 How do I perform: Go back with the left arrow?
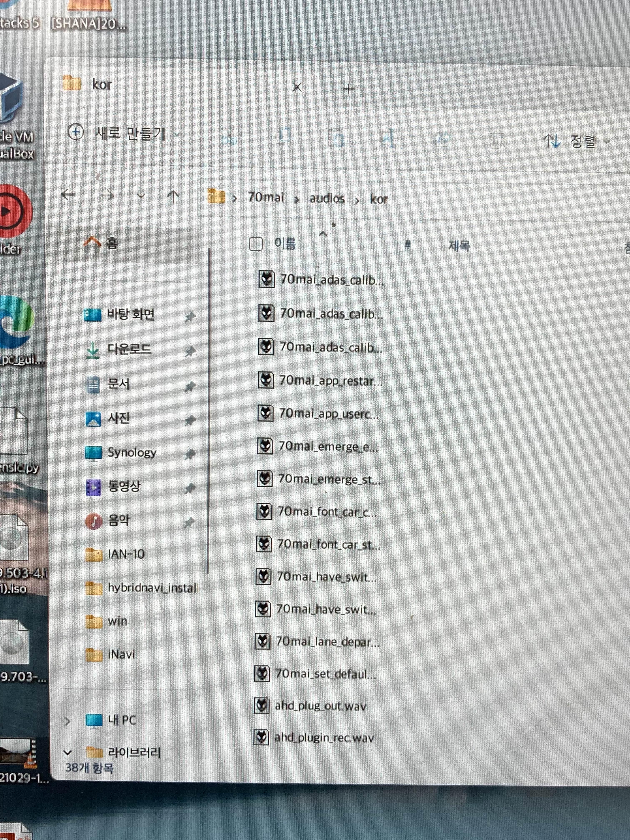68,195
